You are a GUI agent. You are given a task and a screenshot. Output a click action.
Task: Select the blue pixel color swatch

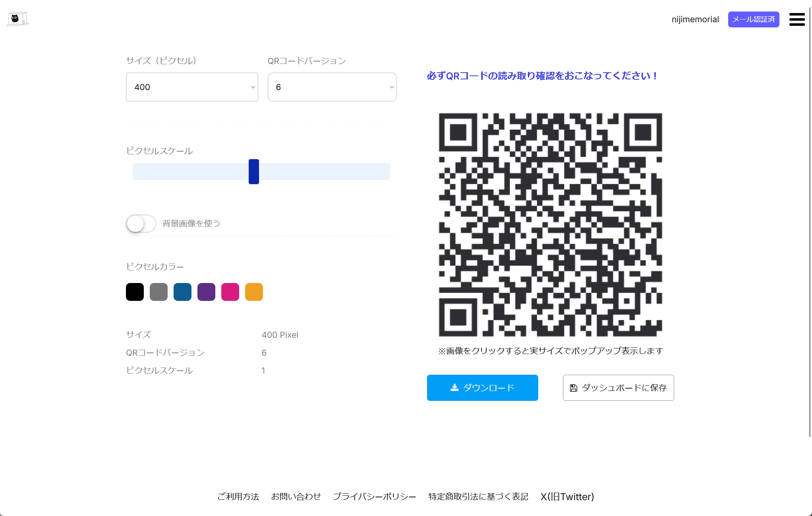point(182,292)
